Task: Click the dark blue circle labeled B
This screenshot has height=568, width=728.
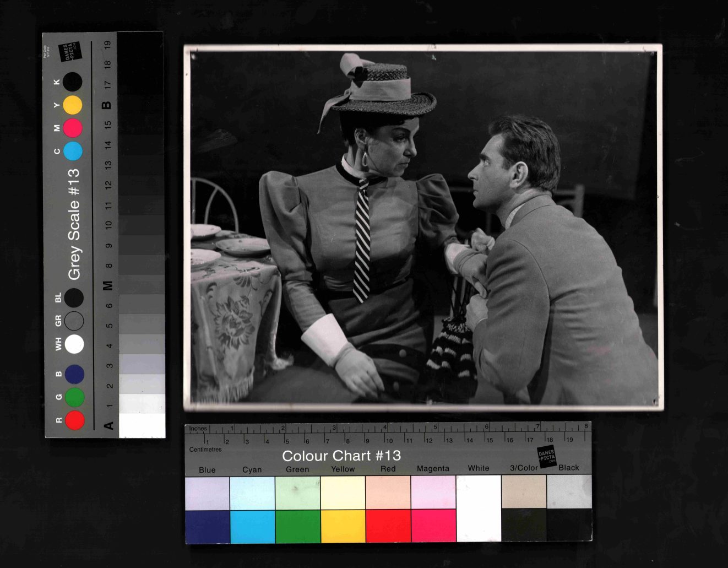Action: click(74, 374)
